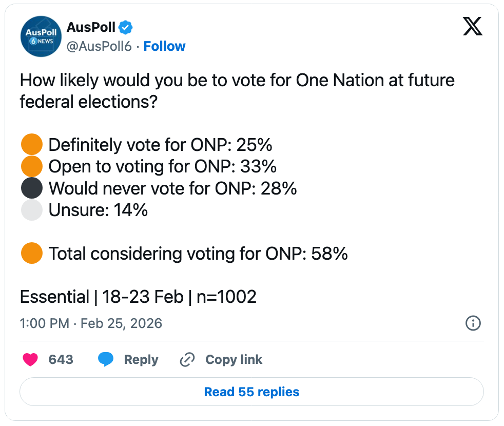Like the tweet with heart icon
The height and width of the screenshot is (426, 504).
tap(31, 360)
